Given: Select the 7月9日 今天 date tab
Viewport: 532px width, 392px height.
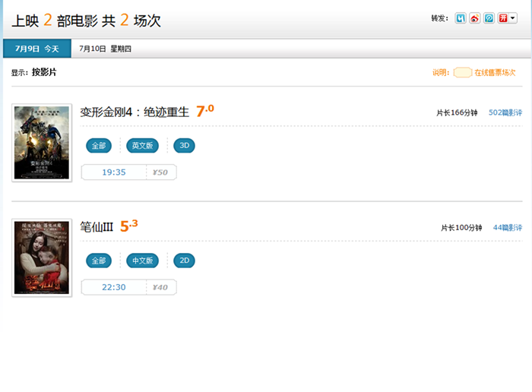Looking at the screenshot, I should point(37,49).
